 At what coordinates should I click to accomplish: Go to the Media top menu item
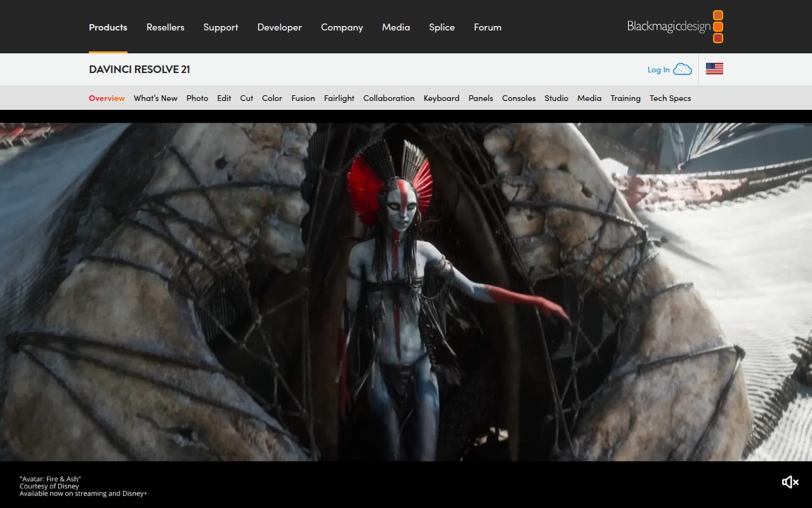[396, 27]
